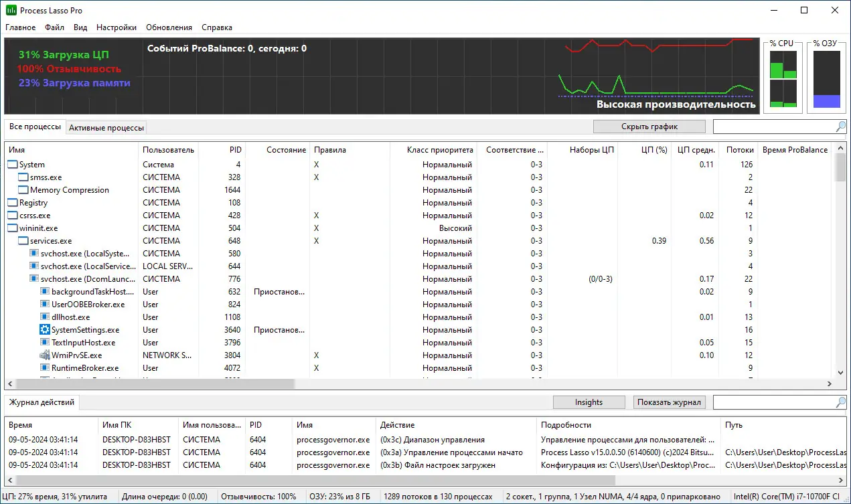Open the Вид menu
This screenshot has width=851, height=504.
pos(80,27)
